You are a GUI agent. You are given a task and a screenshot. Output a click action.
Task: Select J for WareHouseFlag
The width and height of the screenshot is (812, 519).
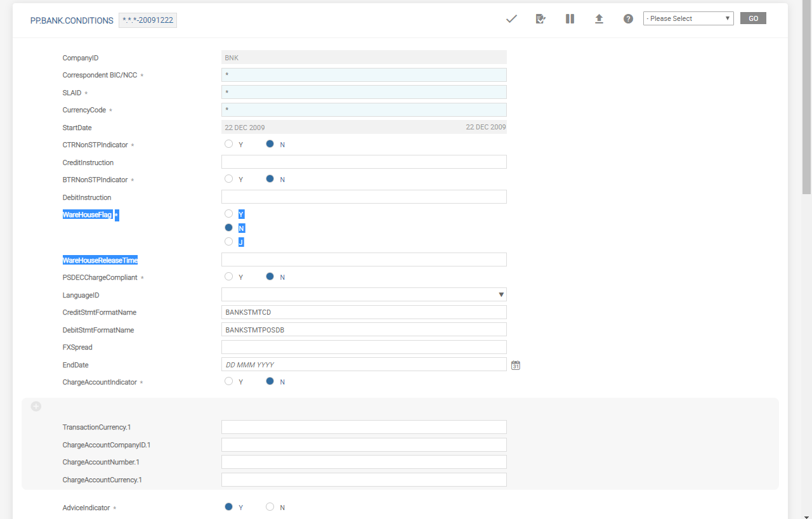(x=229, y=242)
